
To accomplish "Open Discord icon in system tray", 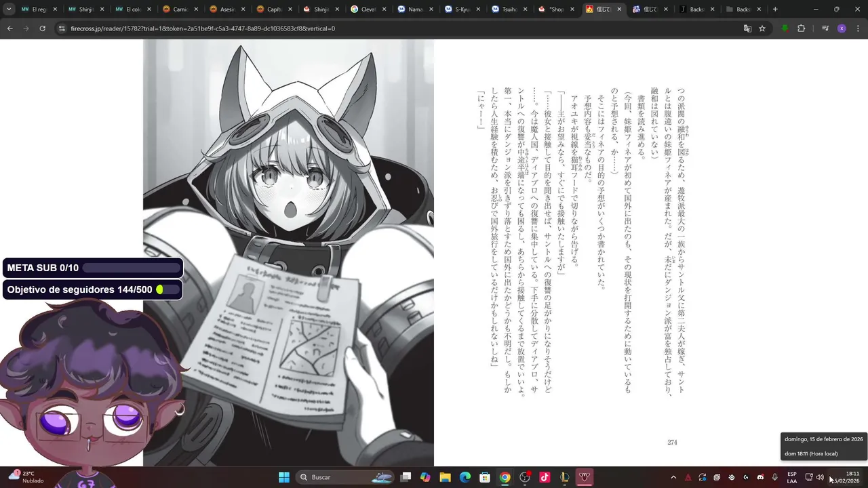I will (x=760, y=477).
